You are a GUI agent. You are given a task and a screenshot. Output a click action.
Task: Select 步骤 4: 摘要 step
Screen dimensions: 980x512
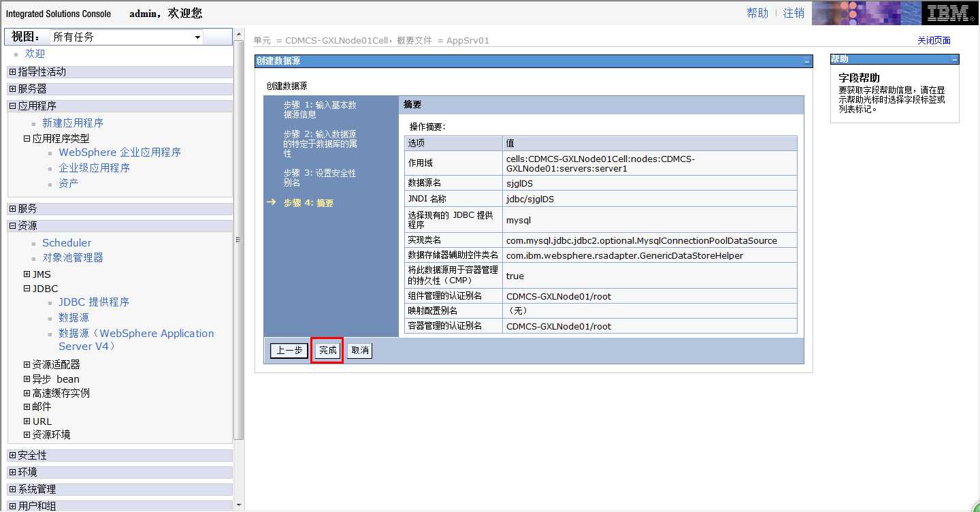tap(308, 203)
